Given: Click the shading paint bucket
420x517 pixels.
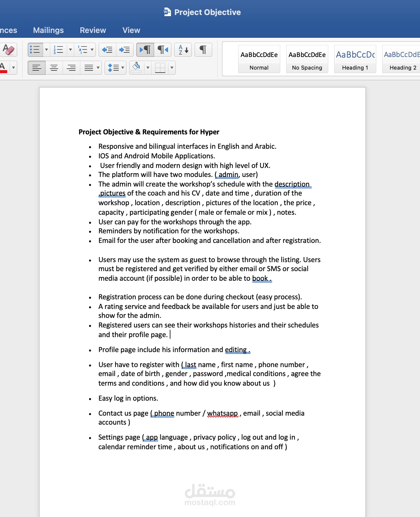Looking at the screenshot, I should 136,68.
